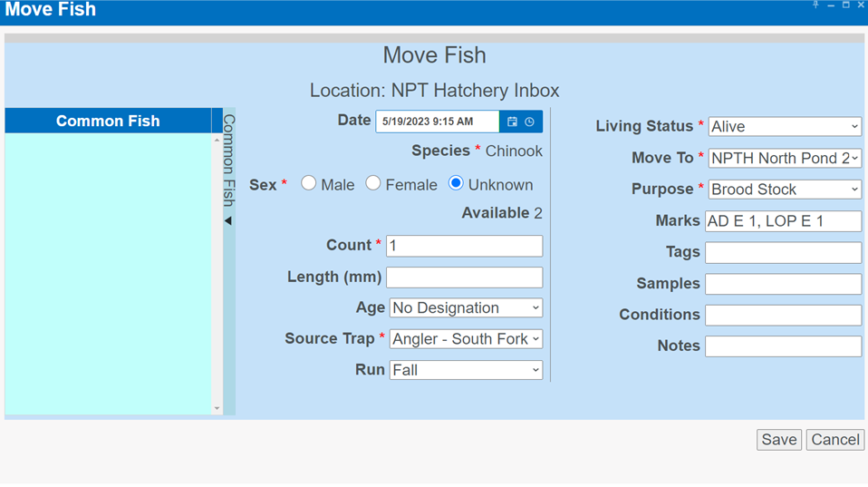Viewport: 868px width, 487px height.
Task: Choose the Female sex option
Action: (373, 183)
